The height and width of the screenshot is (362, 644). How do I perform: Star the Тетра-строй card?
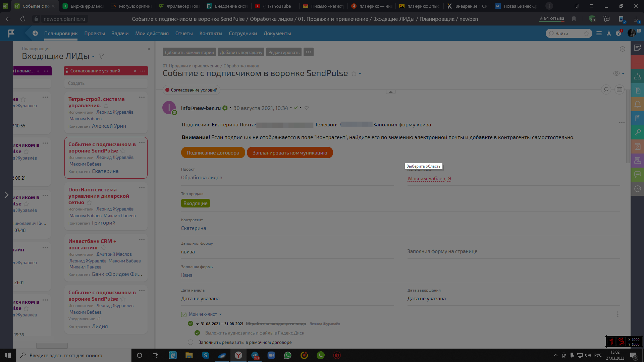[106, 106]
